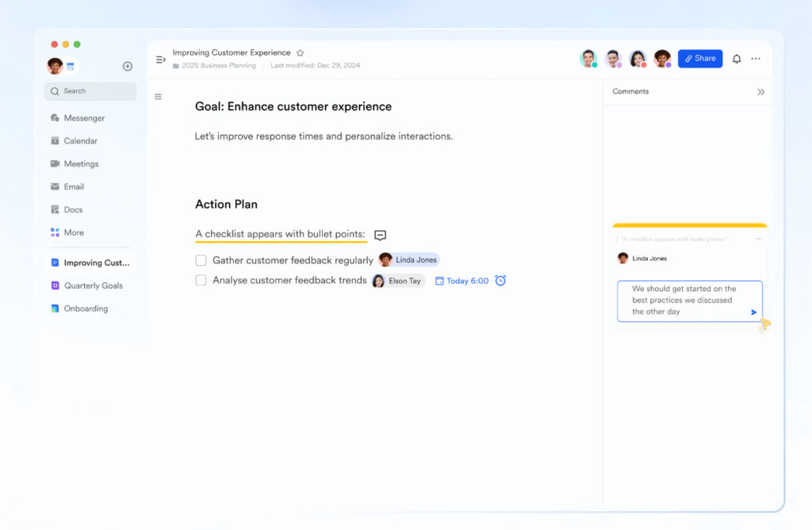Viewport: 812px width, 530px height.
Task: Open the three-dot more options menu
Action: (x=756, y=59)
